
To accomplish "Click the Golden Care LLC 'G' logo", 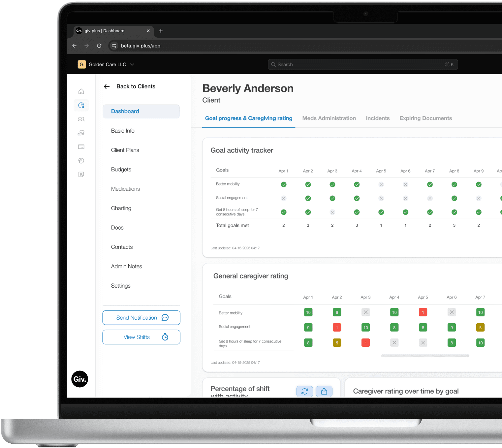I will pyautogui.click(x=82, y=64).
